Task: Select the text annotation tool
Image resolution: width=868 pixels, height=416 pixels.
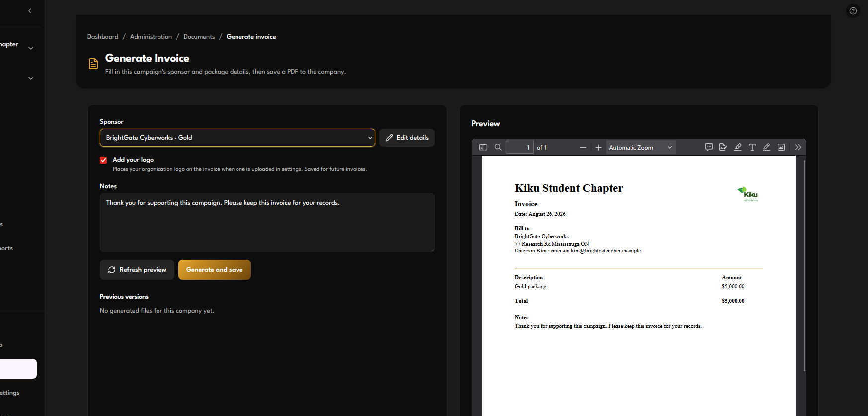Action: [x=752, y=147]
